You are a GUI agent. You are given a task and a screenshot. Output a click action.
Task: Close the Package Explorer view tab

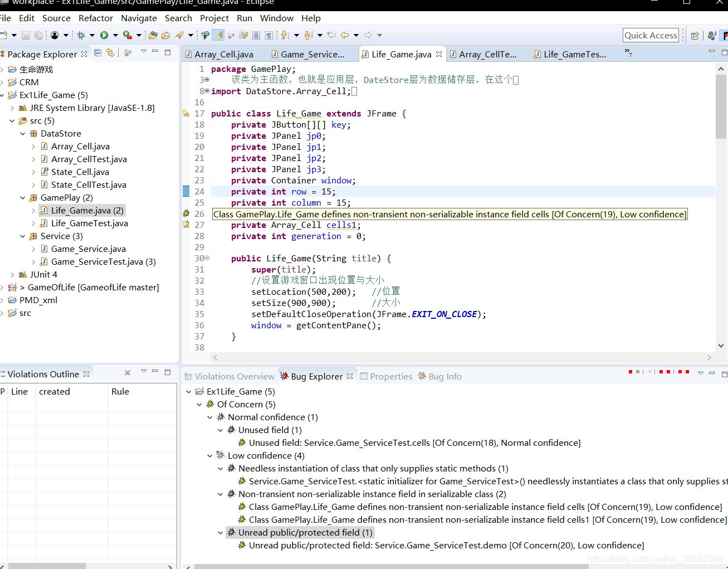click(84, 54)
